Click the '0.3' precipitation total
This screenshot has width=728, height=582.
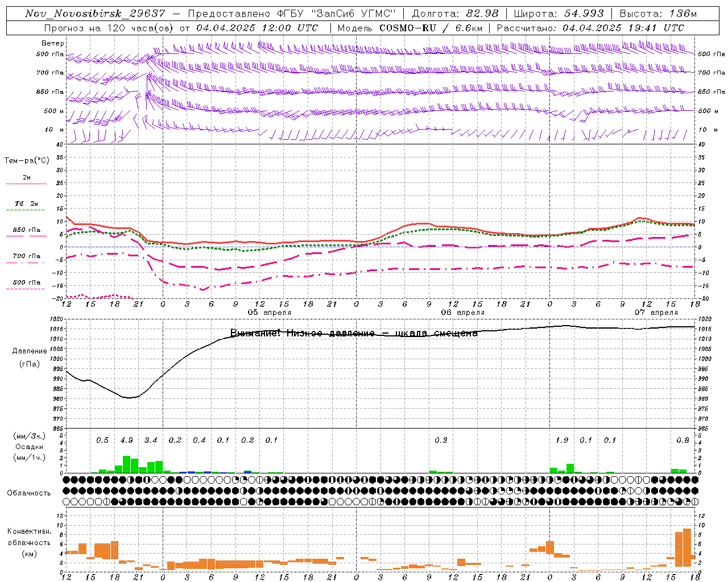[441, 440]
